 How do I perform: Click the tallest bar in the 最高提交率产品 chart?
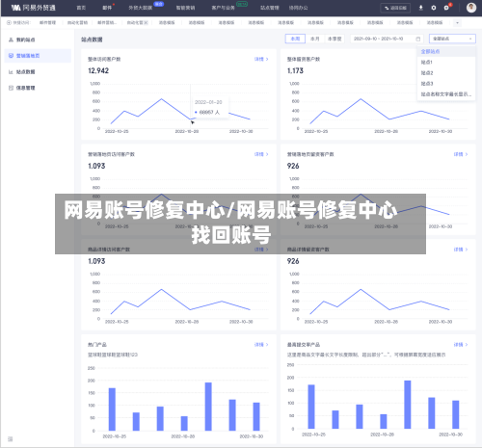coord(408,405)
